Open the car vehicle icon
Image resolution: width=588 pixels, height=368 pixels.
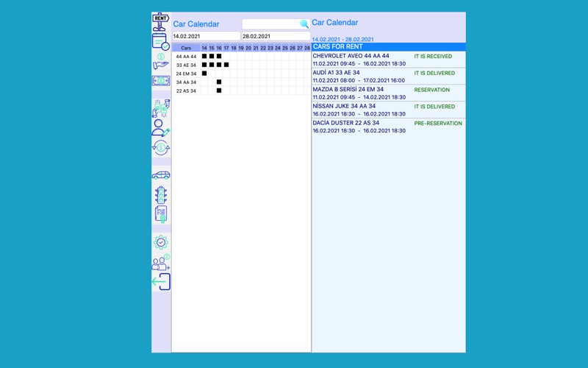[x=161, y=175]
